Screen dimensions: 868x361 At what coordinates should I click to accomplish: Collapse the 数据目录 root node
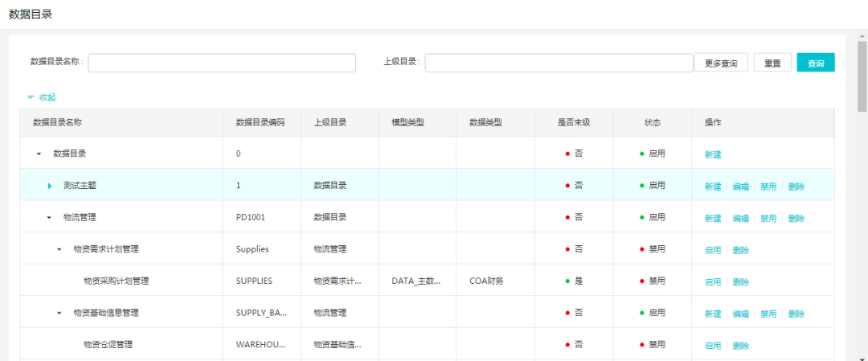point(39,154)
